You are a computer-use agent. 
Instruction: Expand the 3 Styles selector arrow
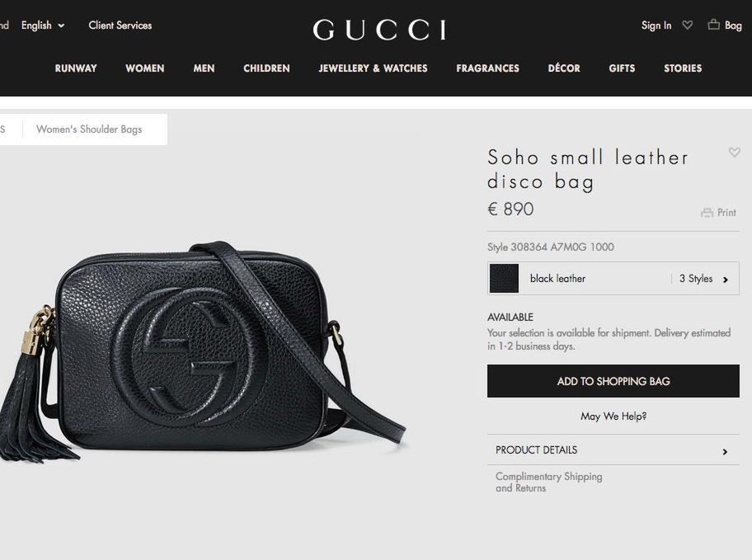pyautogui.click(x=725, y=280)
